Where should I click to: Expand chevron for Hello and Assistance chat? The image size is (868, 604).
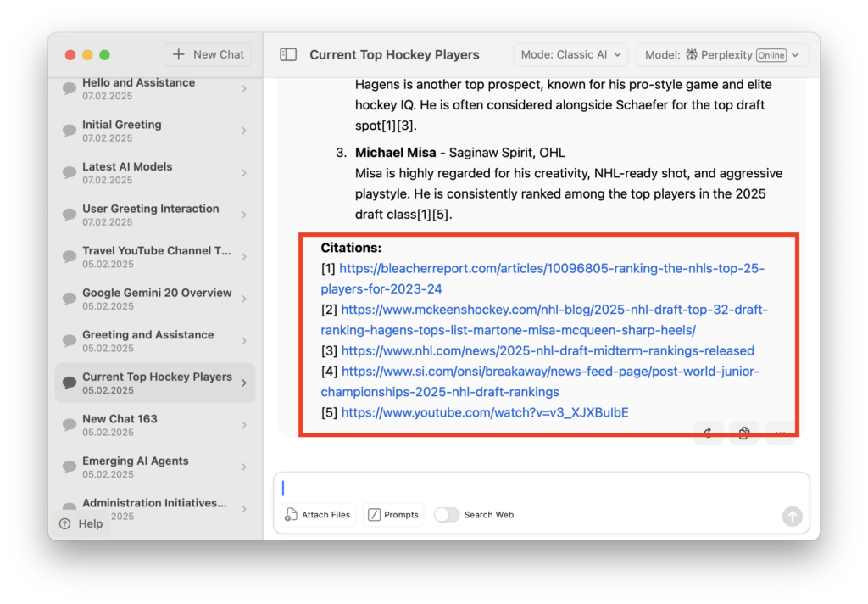[244, 89]
